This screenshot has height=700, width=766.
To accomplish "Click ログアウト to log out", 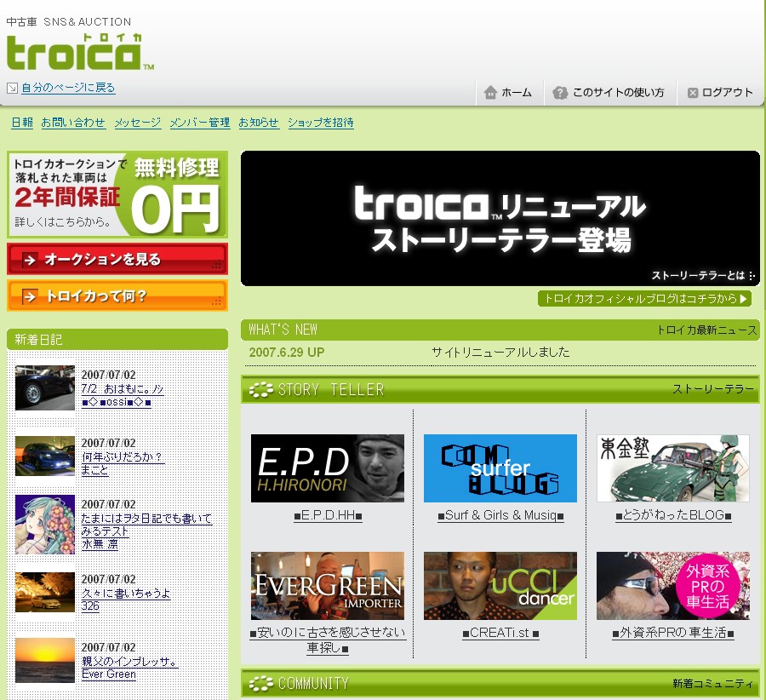I will (x=727, y=92).
